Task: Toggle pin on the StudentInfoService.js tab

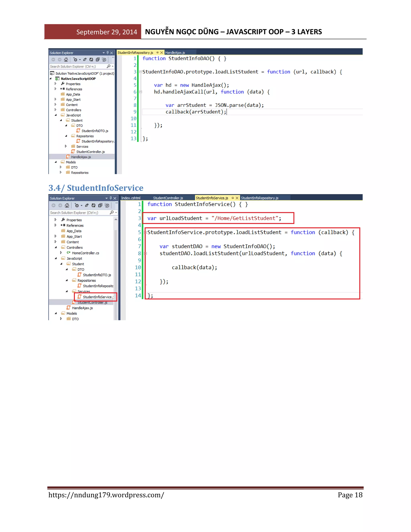Action: click(233, 198)
